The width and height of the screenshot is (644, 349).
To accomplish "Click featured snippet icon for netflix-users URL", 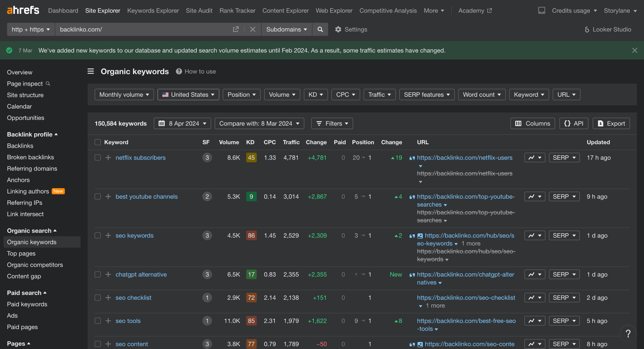I will (412, 158).
